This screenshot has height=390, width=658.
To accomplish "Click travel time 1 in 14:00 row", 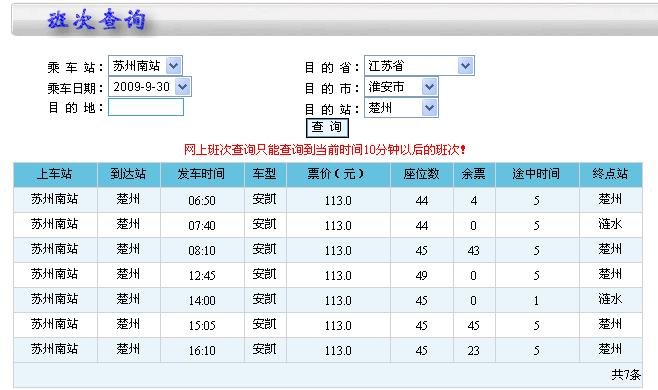I will pos(537,301).
